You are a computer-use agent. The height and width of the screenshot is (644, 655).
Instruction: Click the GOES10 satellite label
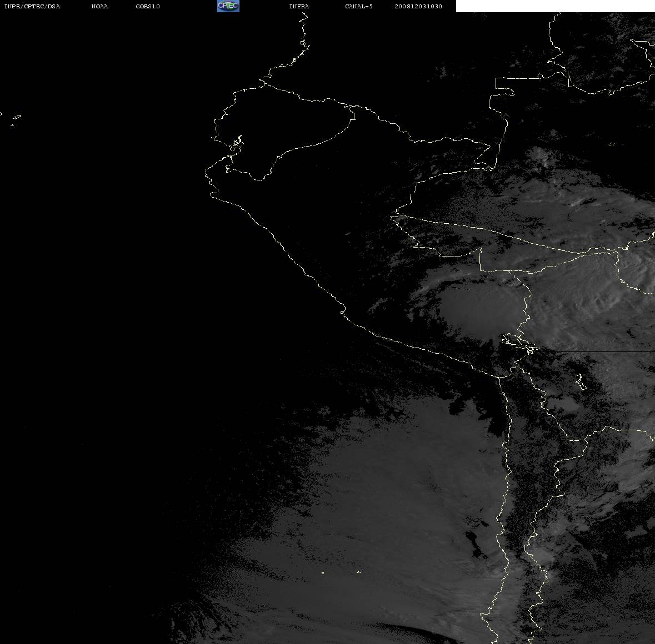tap(148, 6)
